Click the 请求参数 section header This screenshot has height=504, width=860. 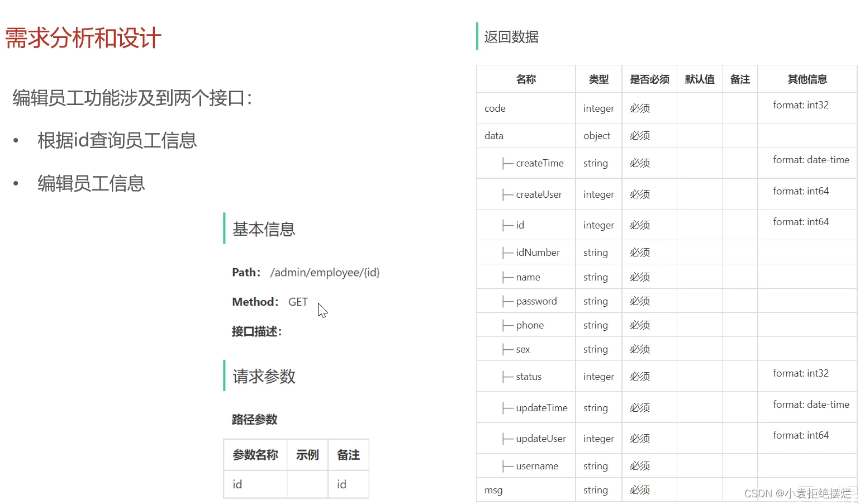pyautogui.click(x=263, y=376)
